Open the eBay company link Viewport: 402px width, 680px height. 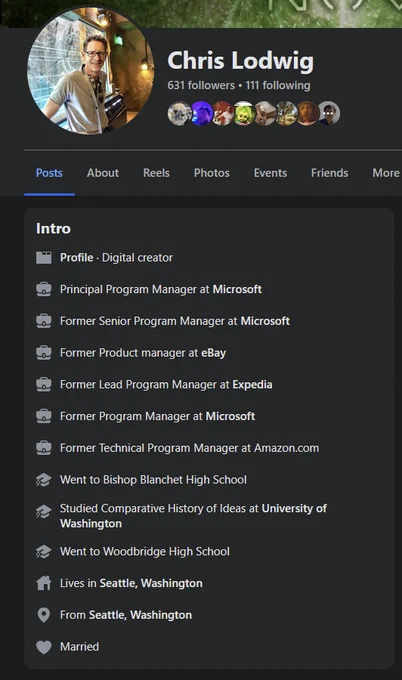(213, 353)
